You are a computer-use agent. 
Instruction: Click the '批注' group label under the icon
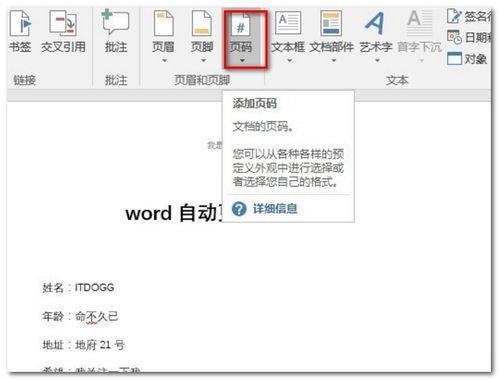pyautogui.click(x=116, y=80)
